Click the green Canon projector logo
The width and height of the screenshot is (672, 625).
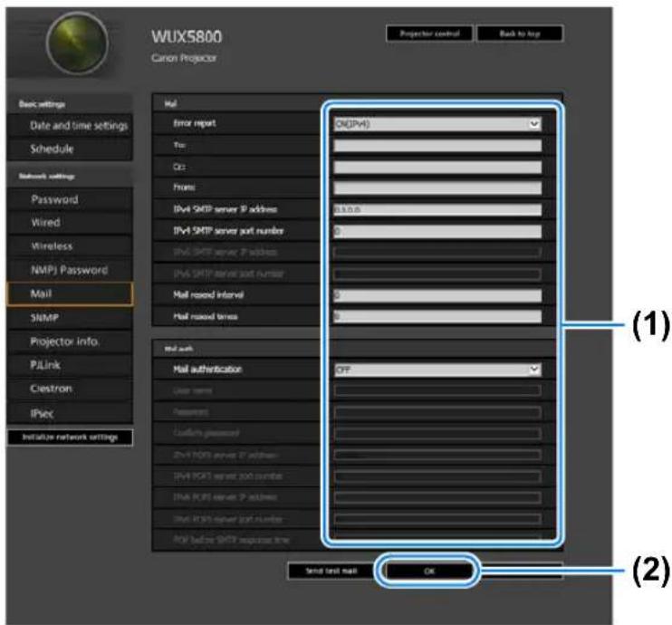click(x=77, y=43)
